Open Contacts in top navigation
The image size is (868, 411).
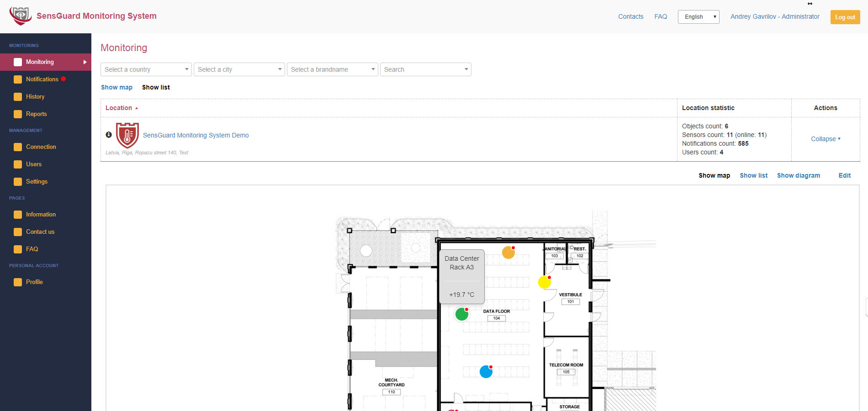(630, 16)
